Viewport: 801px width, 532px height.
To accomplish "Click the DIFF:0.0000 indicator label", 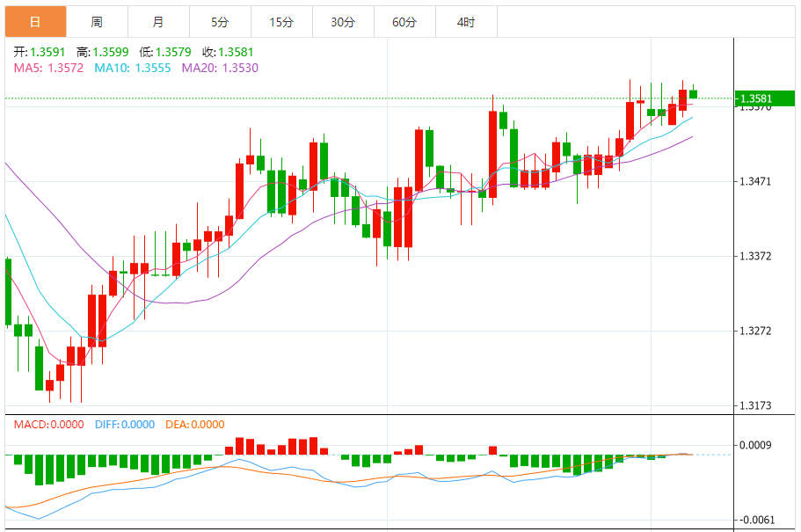I will [x=125, y=425].
